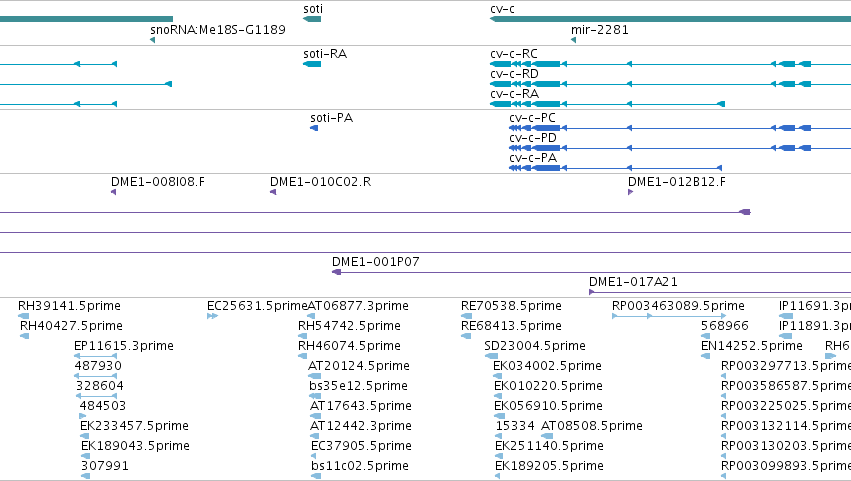851x481 pixels.
Task: Open EST bs35e12.5prime
Action: (358, 386)
